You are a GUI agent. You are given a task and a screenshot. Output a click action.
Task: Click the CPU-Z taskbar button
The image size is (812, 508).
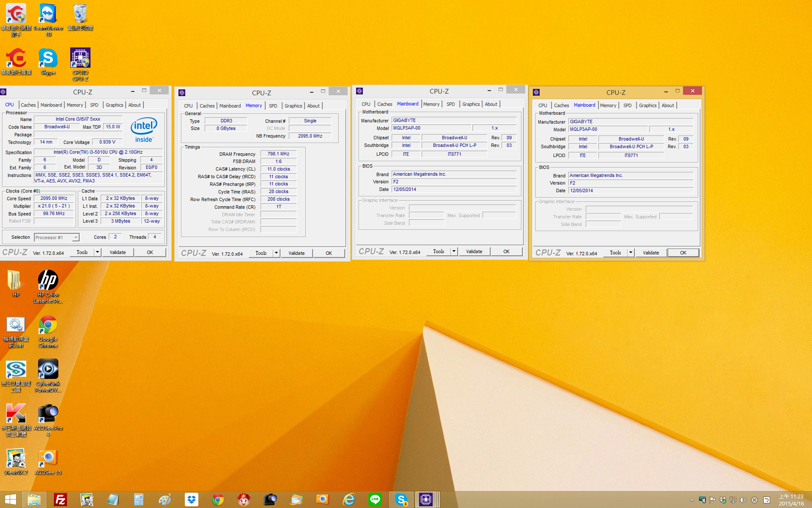click(426, 500)
